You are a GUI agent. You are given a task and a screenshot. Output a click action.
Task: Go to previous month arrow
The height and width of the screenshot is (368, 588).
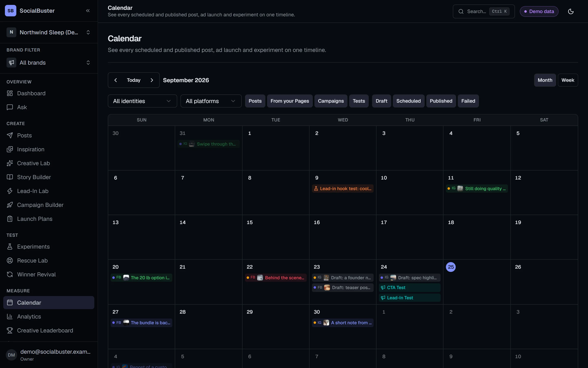[x=116, y=80]
